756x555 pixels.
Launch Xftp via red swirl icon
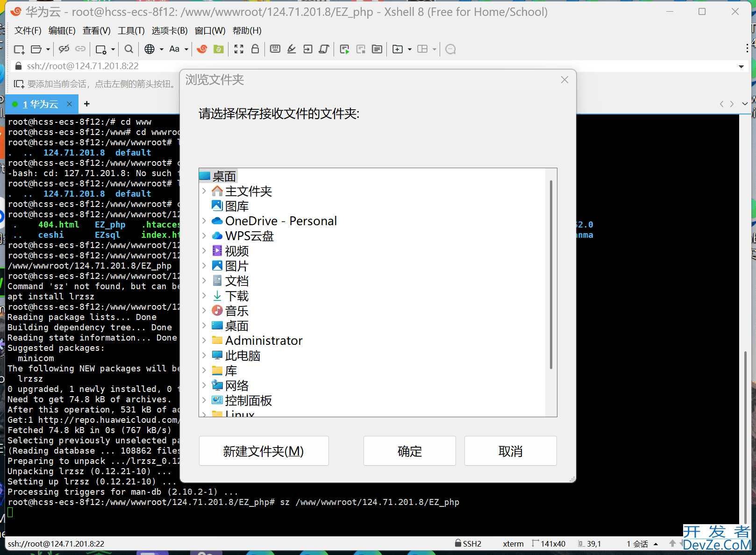[202, 49]
